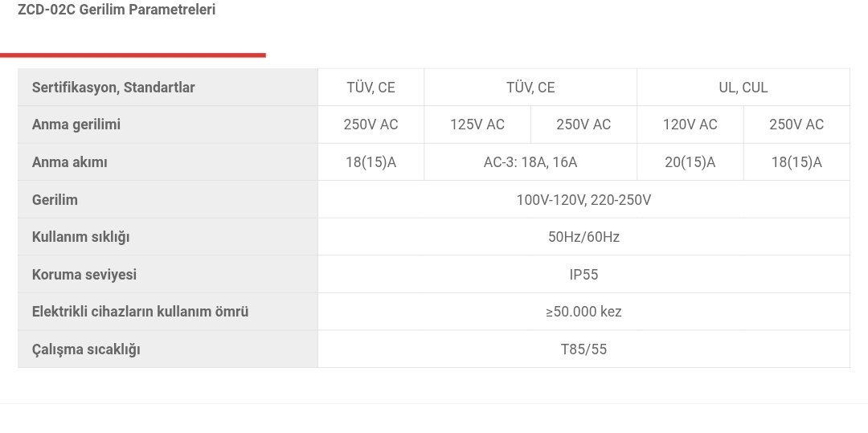Click the ZCD-02C Gerilim Parametreleri heading

[x=117, y=10]
